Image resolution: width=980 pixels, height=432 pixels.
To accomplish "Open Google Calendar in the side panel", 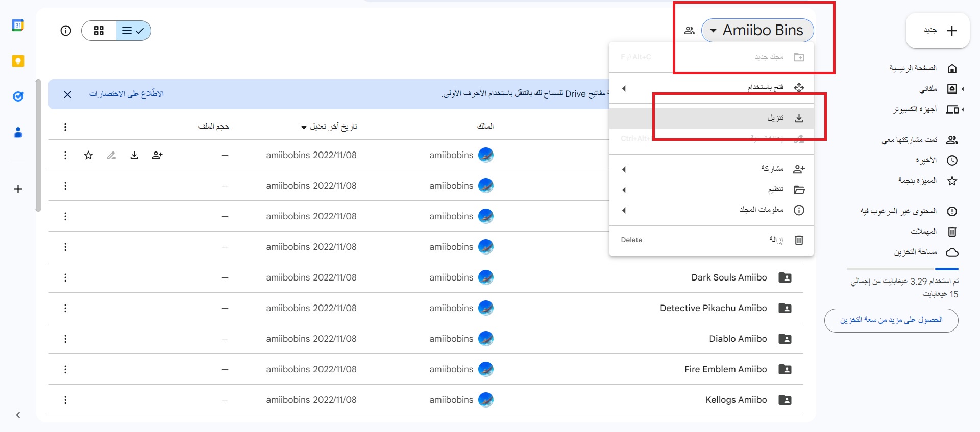I will 18,25.
